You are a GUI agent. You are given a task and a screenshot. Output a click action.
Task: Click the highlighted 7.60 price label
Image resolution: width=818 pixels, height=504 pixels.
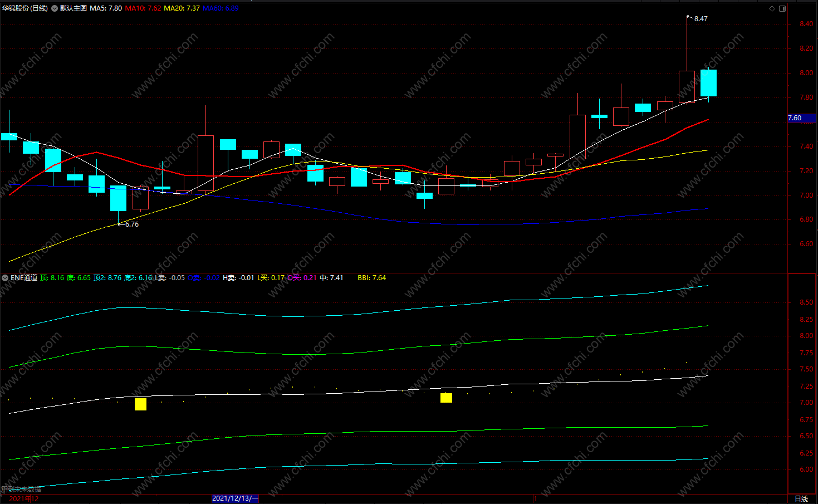(802, 118)
